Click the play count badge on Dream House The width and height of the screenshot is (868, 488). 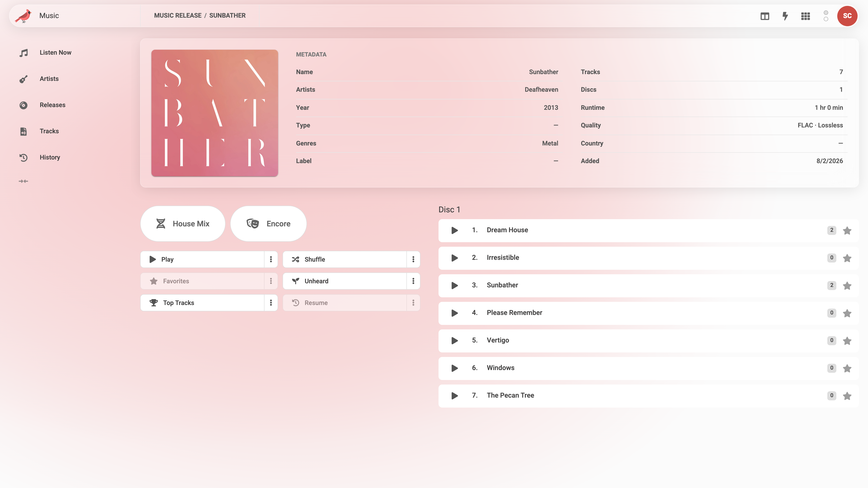[x=832, y=230]
